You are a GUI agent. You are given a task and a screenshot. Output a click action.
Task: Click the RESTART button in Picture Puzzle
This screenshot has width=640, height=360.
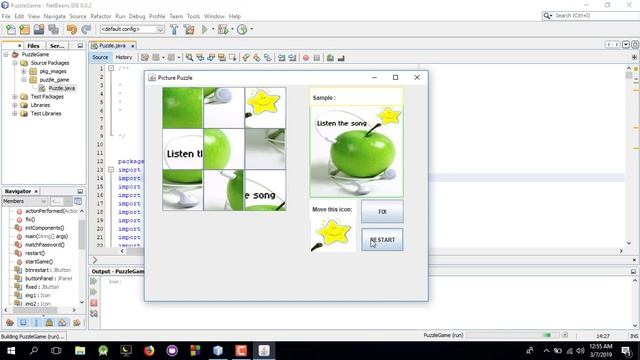(382, 240)
